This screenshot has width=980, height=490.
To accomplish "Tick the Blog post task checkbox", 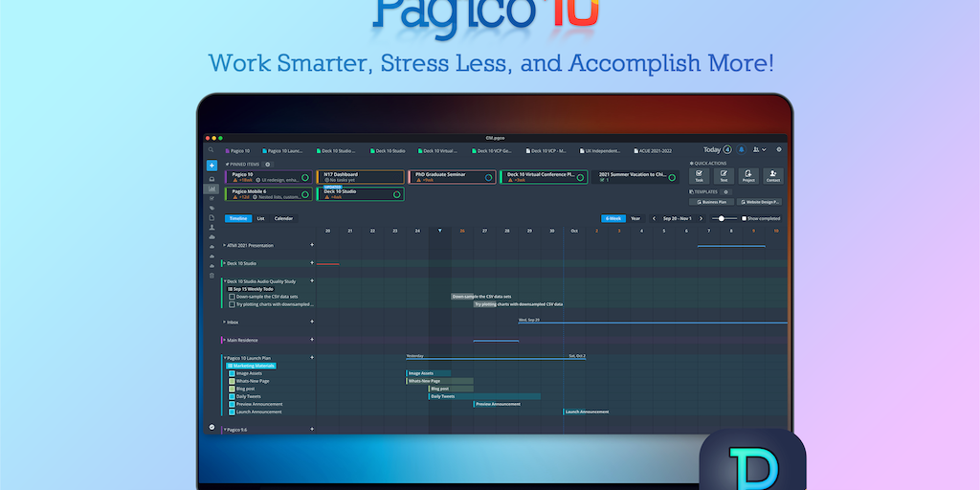I will 232,389.
